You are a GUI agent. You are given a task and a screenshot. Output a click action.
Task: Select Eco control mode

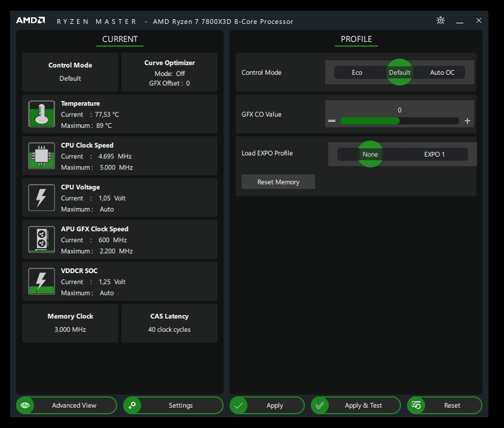point(357,72)
